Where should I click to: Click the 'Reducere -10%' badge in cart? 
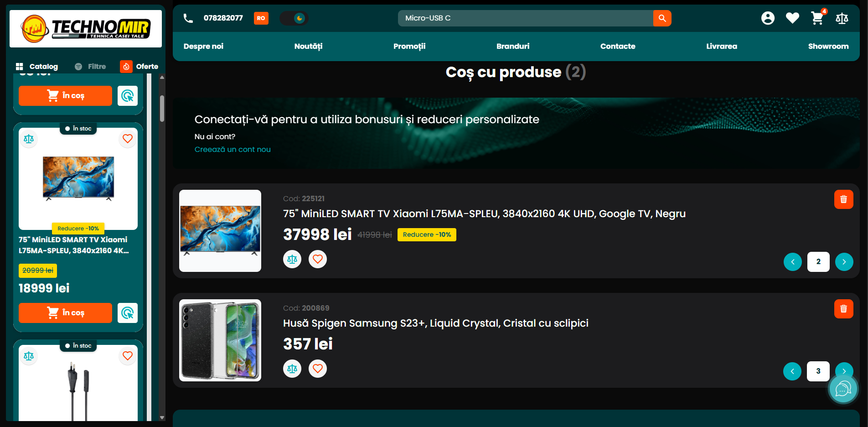point(427,234)
